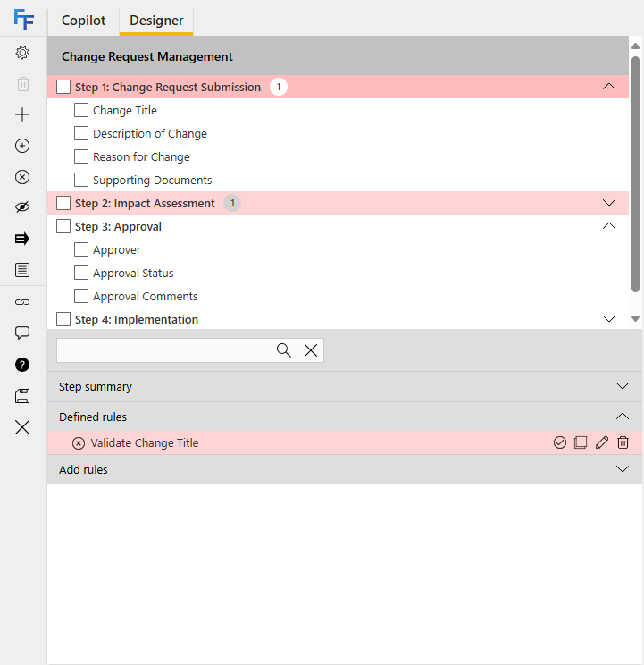
Task: Check the Approval Comments checkbox
Action: coord(81,296)
